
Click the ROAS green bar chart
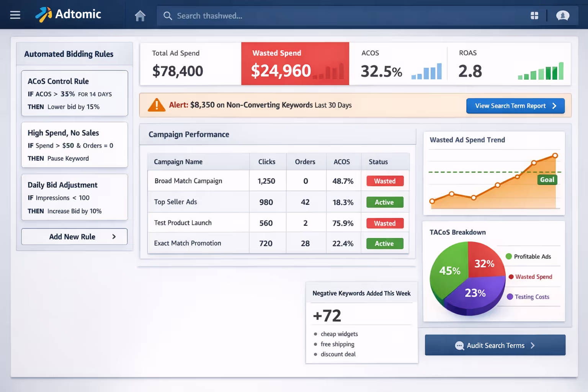pyautogui.click(x=541, y=71)
